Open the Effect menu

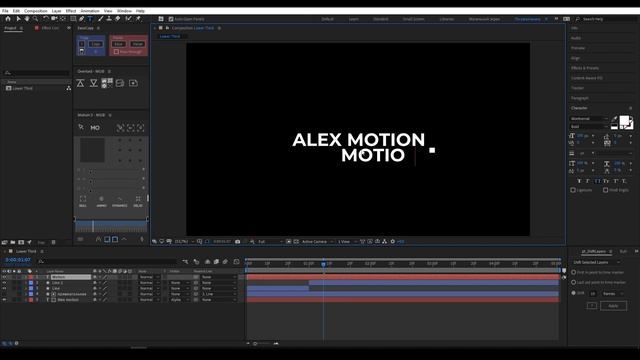(x=71, y=11)
